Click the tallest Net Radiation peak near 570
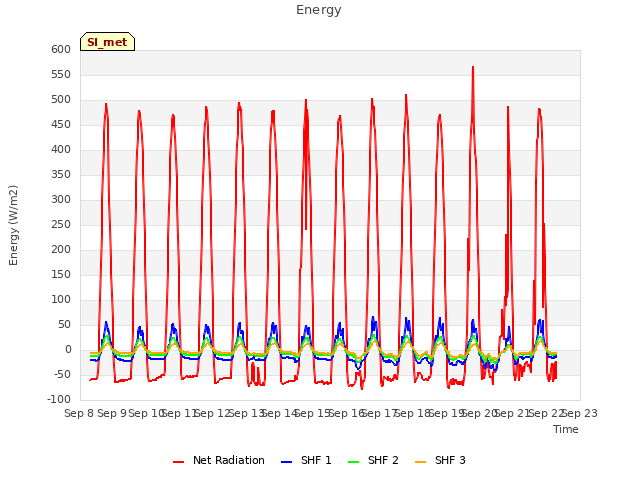This screenshot has height=480, width=640. pyautogui.click(x=473, y=68)
